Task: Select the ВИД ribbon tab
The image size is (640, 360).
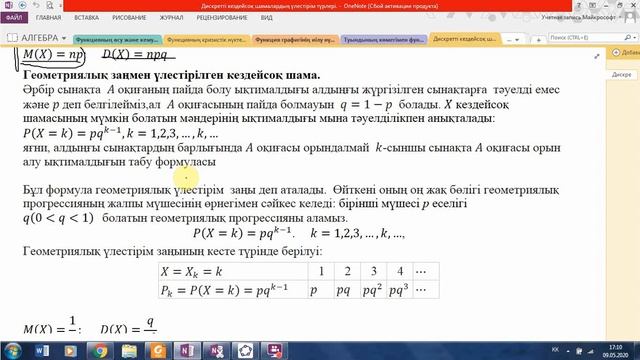Action: pos(267,18)
